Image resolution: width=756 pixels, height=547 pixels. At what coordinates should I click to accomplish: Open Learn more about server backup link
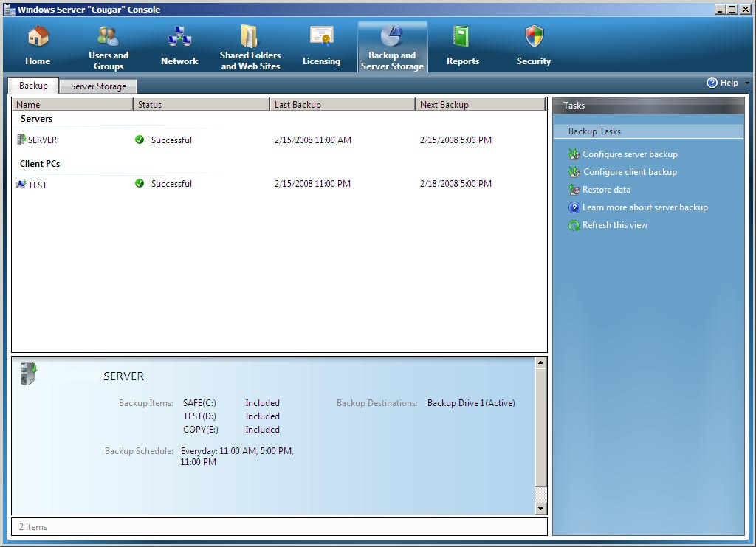click(x=645, y=207)
